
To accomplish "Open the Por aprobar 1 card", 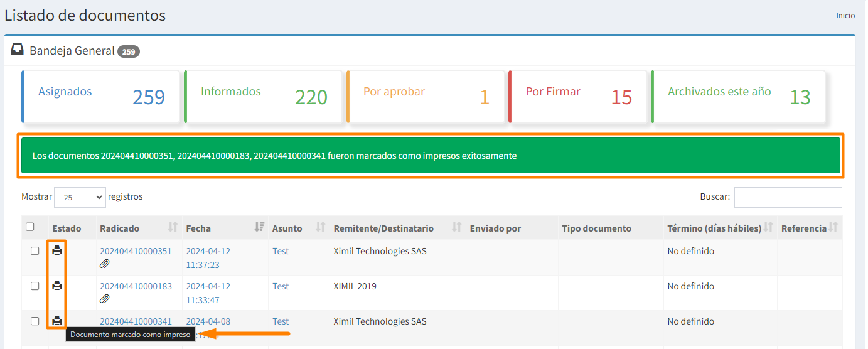I will coord(426,96).
